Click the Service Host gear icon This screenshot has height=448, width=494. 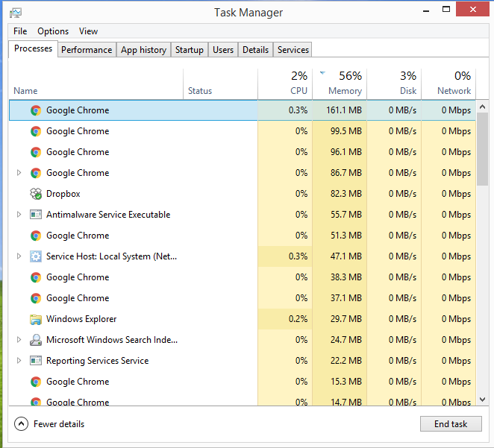click(x=35, y=256)
